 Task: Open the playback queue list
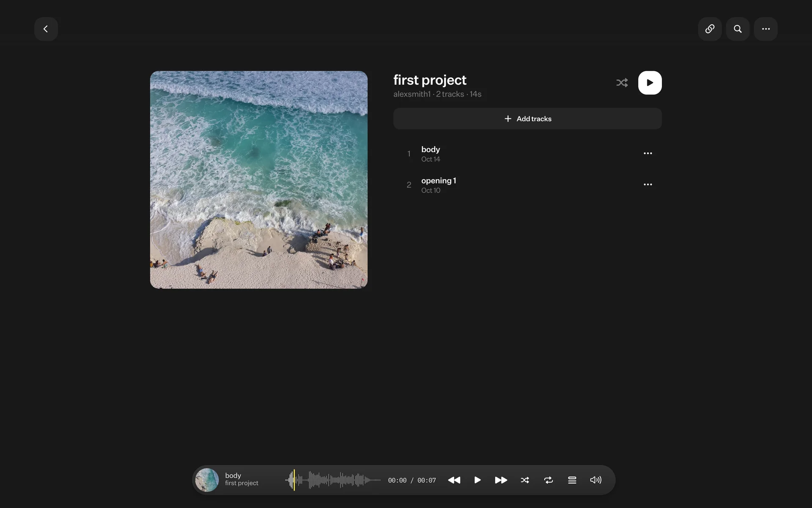tap(572, 480)
